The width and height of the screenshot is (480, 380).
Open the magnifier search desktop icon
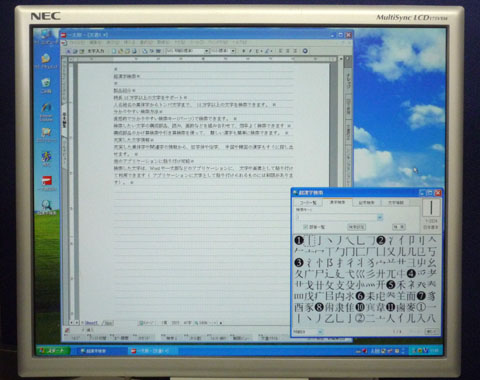pyautogui.click(x=47, y=207)
